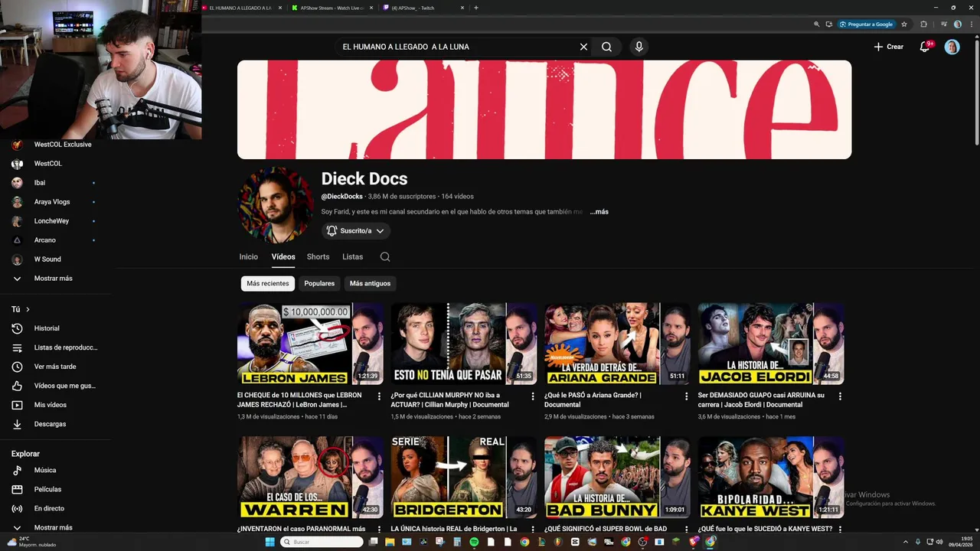Image resolution: width=980 pixels, height=551 pixels.
Task: Start voice search with the microphone
Action: pos(639,47)
